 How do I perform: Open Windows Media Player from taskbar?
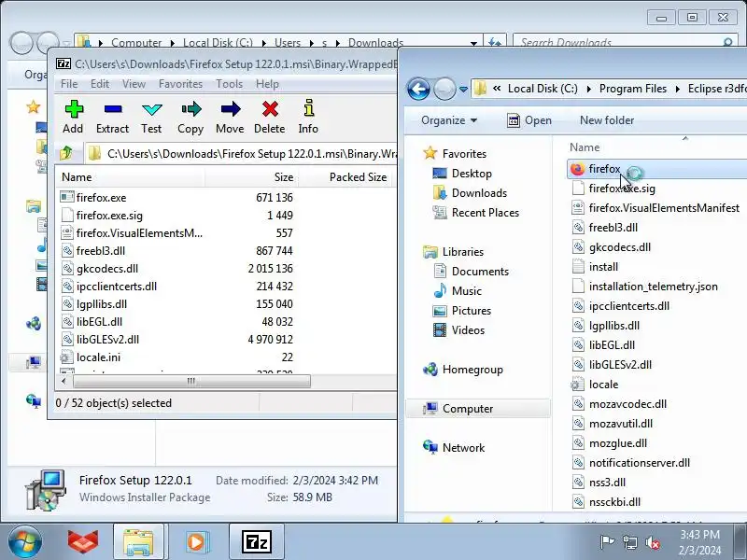(196, 542)
